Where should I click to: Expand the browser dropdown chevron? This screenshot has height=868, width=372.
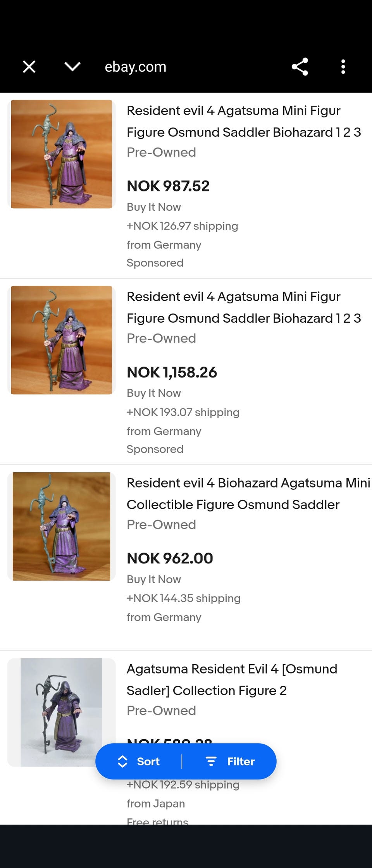point(72,67)
